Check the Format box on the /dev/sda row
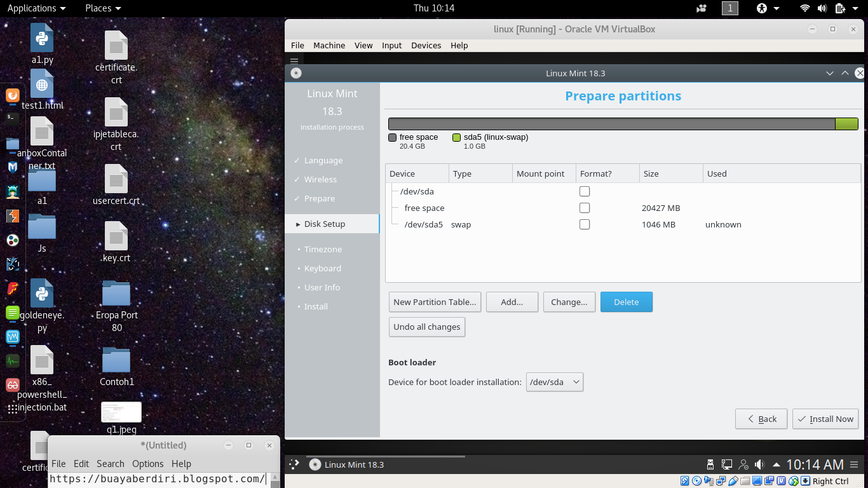The image size is (868, 488). pos(585,191)
